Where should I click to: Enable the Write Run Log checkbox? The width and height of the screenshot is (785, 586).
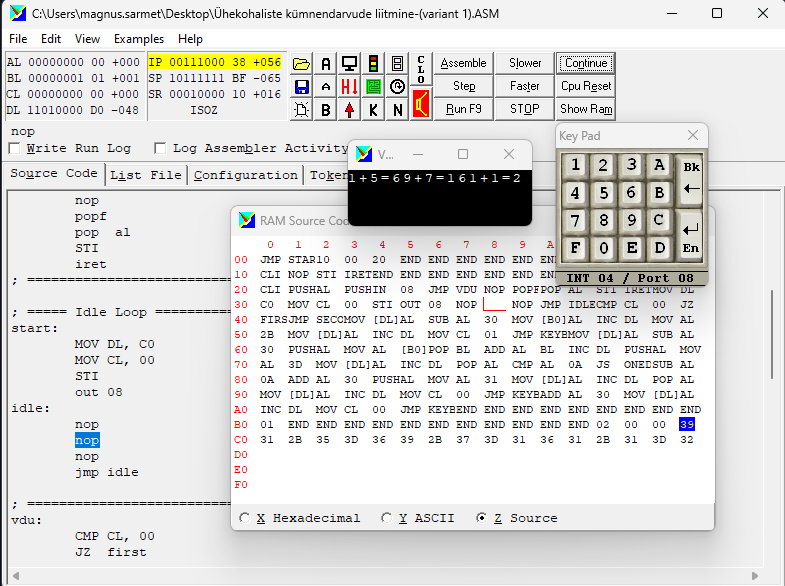point(15,149)
